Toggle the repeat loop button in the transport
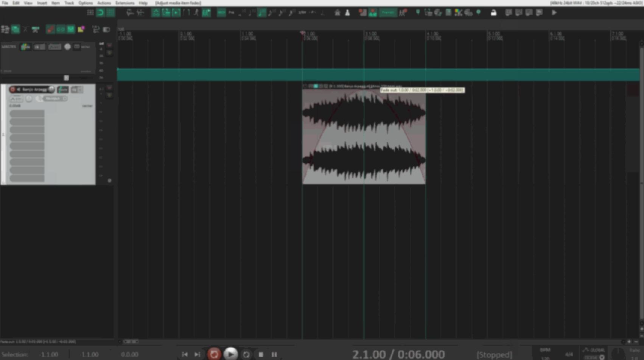 coord(246,354)
